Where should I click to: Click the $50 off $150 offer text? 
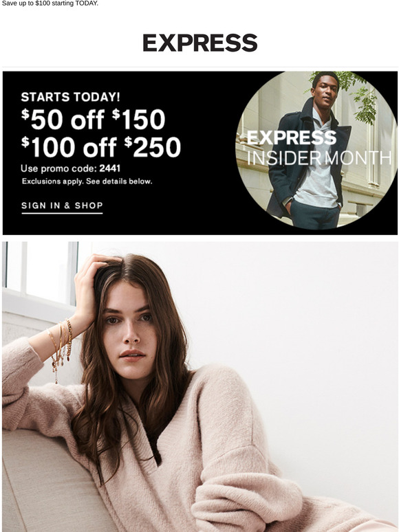pyautogui.click(x=93, y=120)
